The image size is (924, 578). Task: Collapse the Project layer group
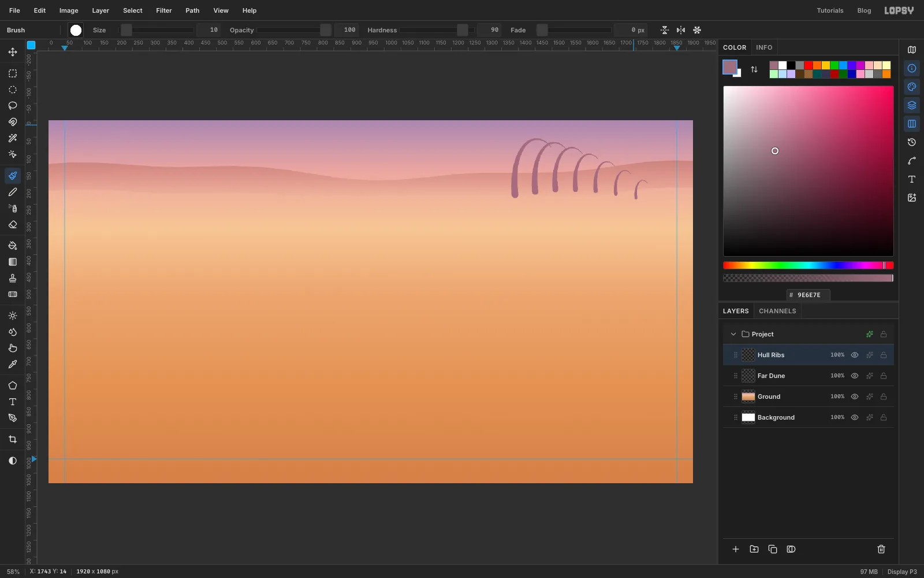click(x=733, y=334)
